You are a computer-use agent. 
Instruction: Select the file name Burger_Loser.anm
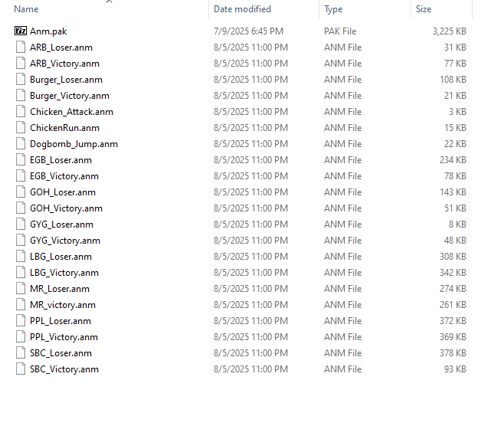point(66,80)
